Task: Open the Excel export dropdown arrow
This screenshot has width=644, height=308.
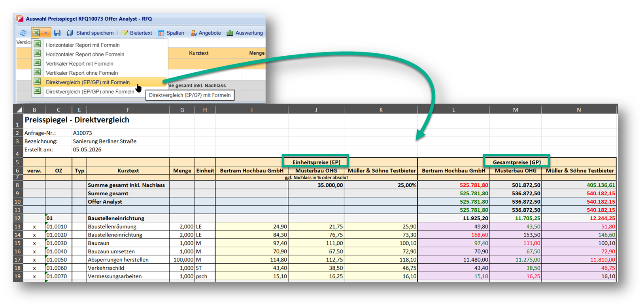Action: pyautogui.click(x=46, y=33)
